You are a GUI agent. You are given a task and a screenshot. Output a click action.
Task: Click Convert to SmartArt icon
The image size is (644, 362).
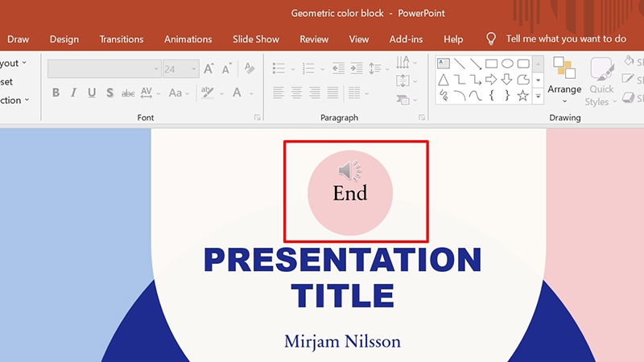[x=402, y=99]
